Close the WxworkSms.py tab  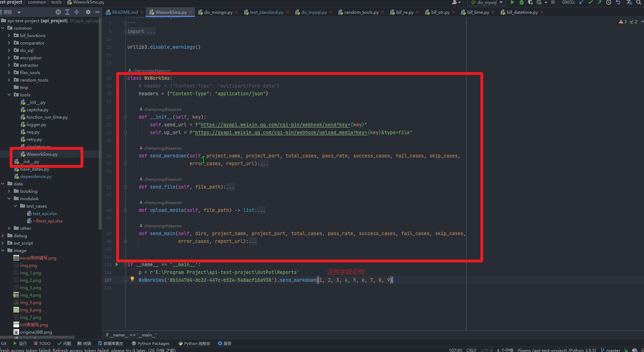pos(191,12)
